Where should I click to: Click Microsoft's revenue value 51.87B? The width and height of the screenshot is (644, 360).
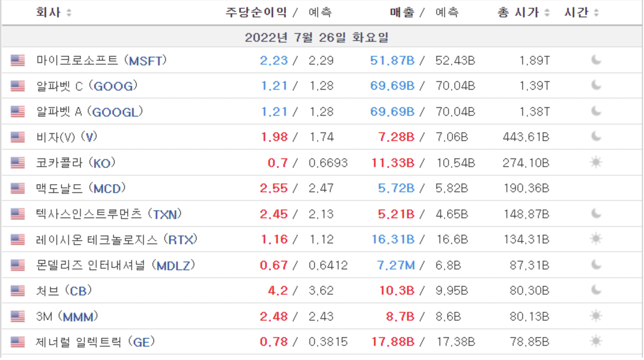point(392,61)
